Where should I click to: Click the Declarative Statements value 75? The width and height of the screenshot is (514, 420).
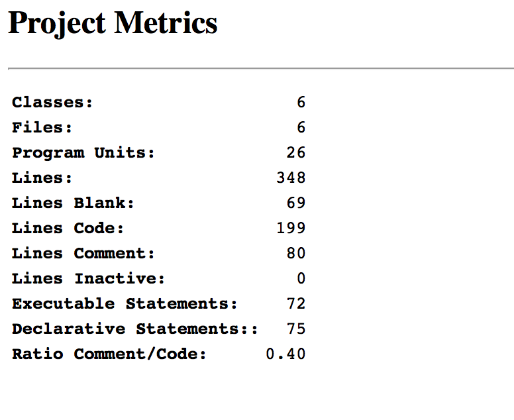click(296, 329)
